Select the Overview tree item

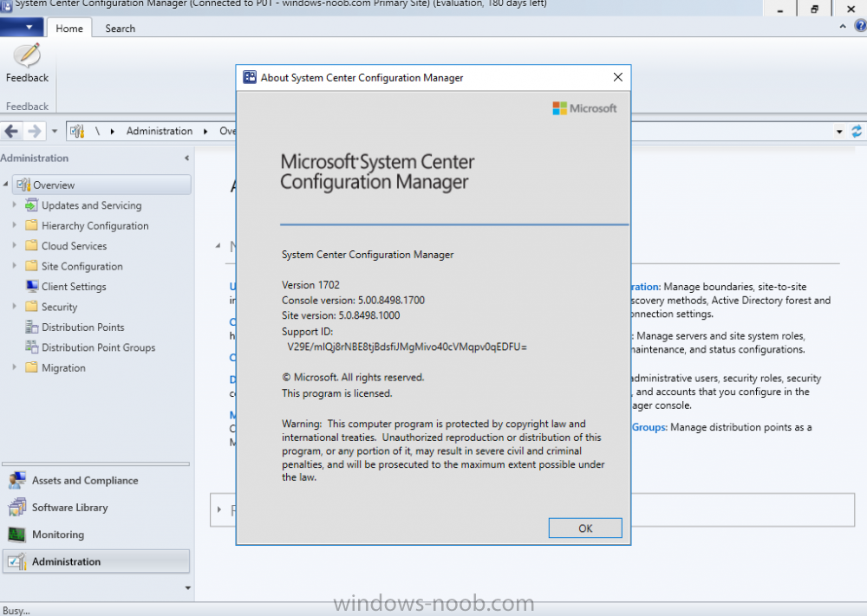click(101, 185)
